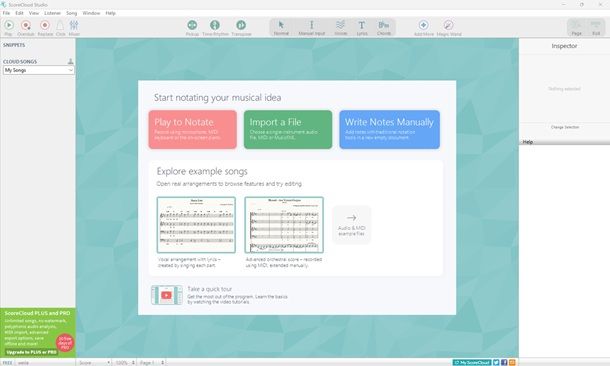Click the FREE account label
This screenshot has height=366, width=610.
(7, 362)
